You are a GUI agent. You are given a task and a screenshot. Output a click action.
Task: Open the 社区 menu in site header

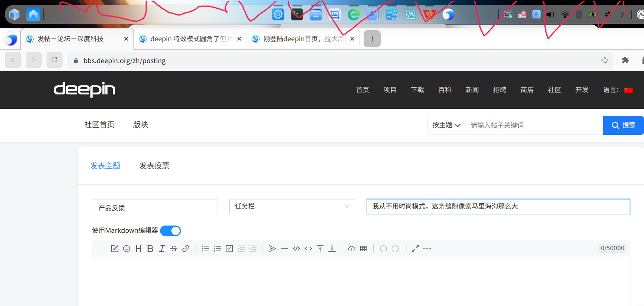pos(554,90)
